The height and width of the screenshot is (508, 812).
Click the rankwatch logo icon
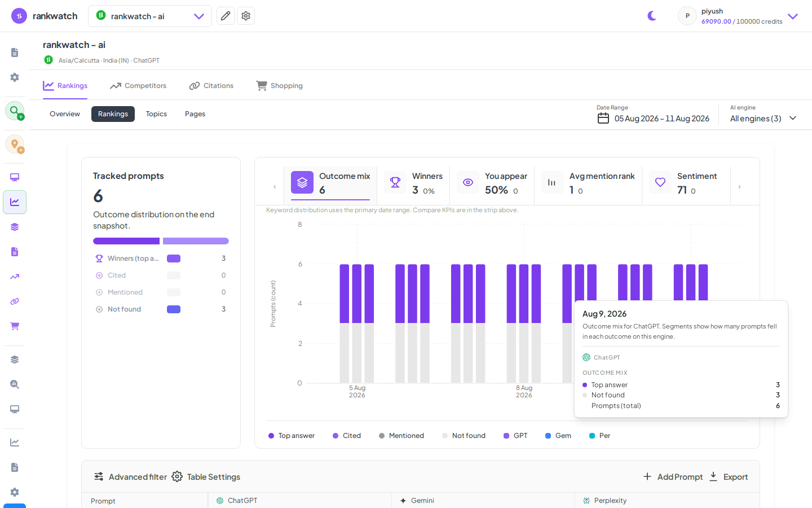point(19,16)
